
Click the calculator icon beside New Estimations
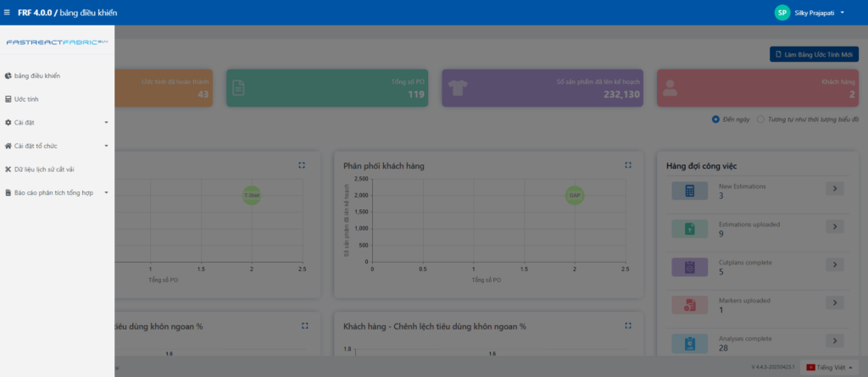coord(690,191)
